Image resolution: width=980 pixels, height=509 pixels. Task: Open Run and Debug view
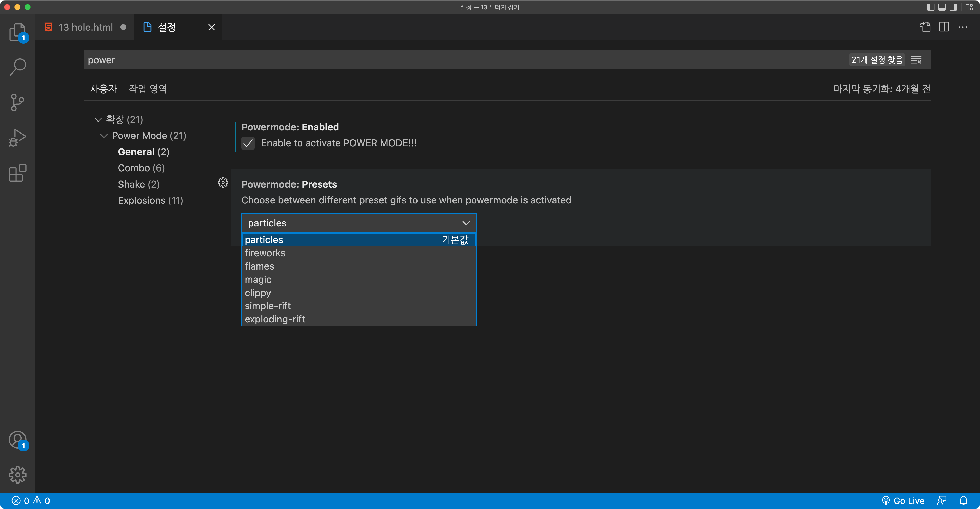[18, 137]
